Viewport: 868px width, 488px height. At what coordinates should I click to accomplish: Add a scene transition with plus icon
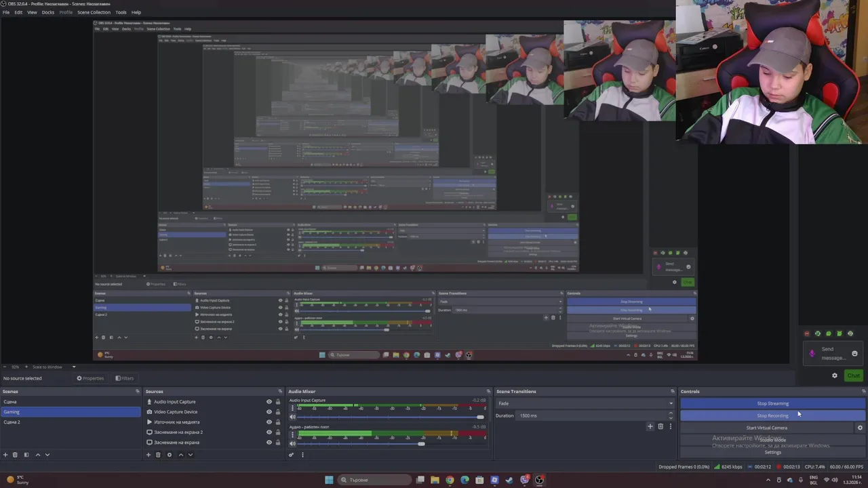pyautogui.click(x=650, y=426)
